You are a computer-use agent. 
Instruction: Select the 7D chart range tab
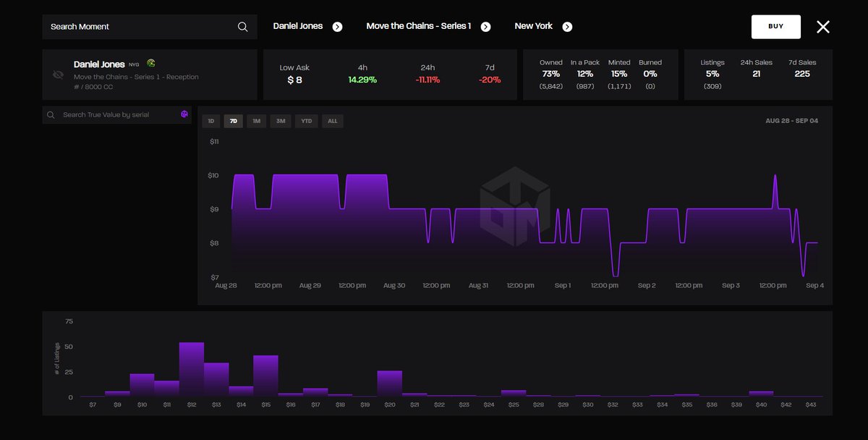(234, 121)
